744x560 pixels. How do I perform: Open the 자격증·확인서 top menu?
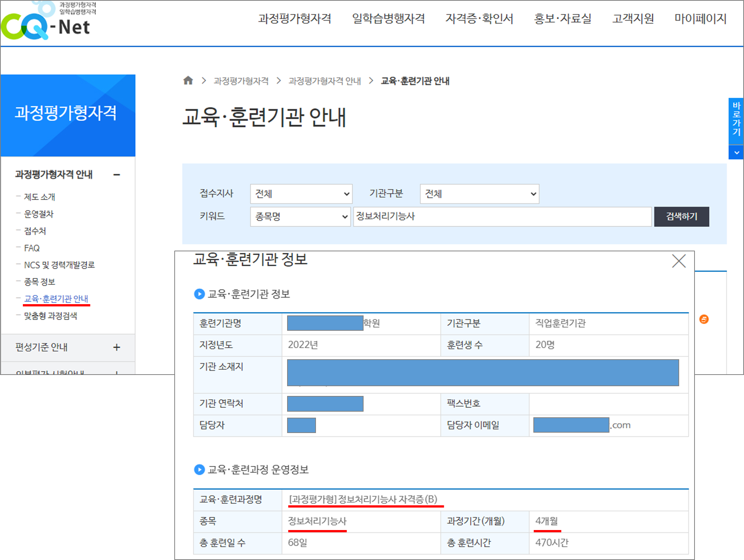click(479, 18)
